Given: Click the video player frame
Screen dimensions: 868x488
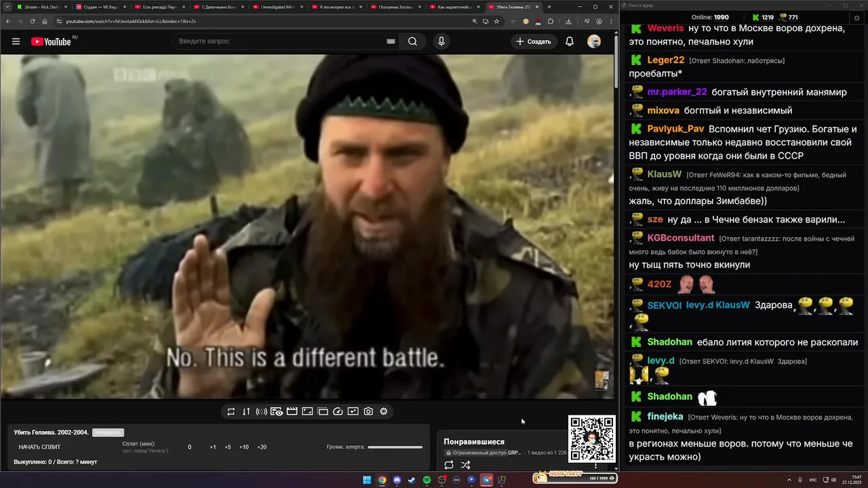Looking at the screenshot, I should pyautogui.click(x=307, y=226).
